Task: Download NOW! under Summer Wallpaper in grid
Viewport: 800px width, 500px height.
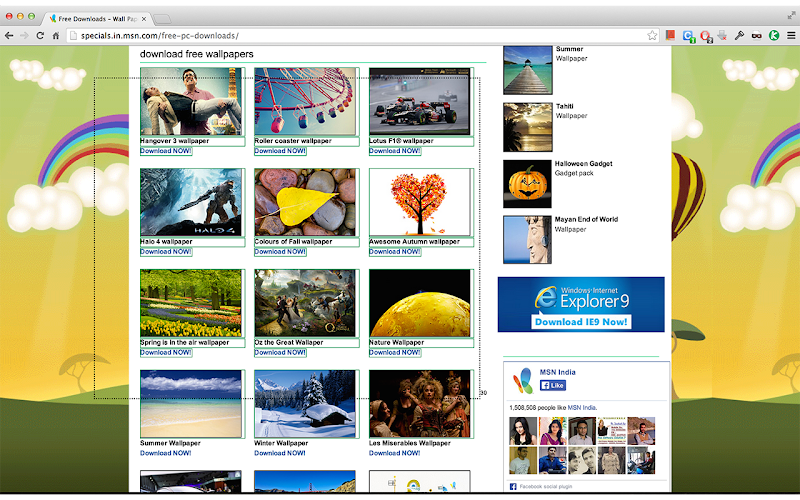Action: click(x=165, y=453)
